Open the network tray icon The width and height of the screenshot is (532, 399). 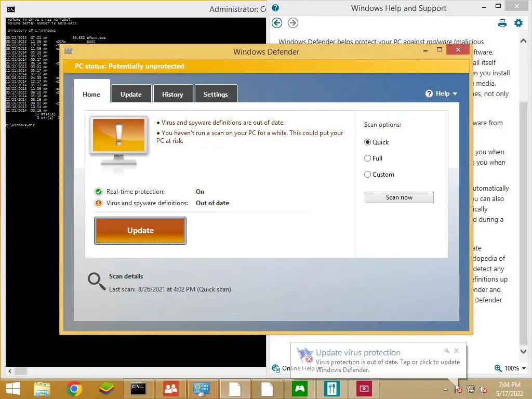(471, 390)
